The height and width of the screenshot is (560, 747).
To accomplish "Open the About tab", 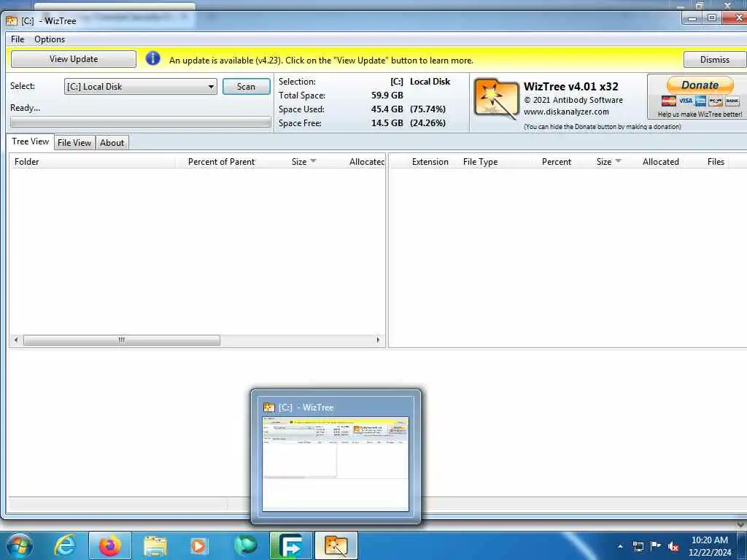I will [112, 142].
